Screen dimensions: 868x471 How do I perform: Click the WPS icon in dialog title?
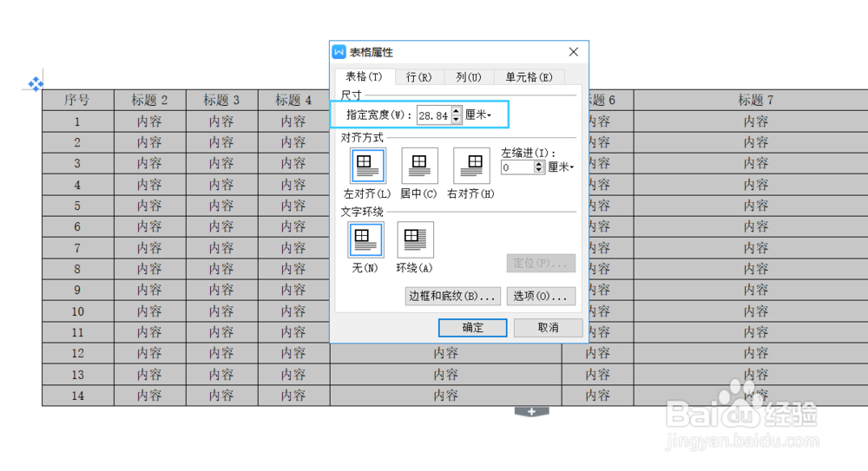339,52
